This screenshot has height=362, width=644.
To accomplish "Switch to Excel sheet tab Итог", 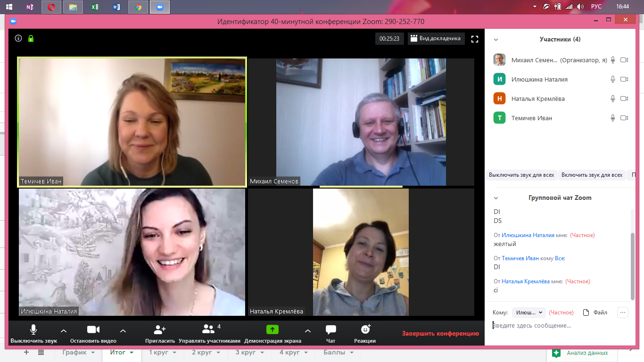I will click(x=122, y=353).
